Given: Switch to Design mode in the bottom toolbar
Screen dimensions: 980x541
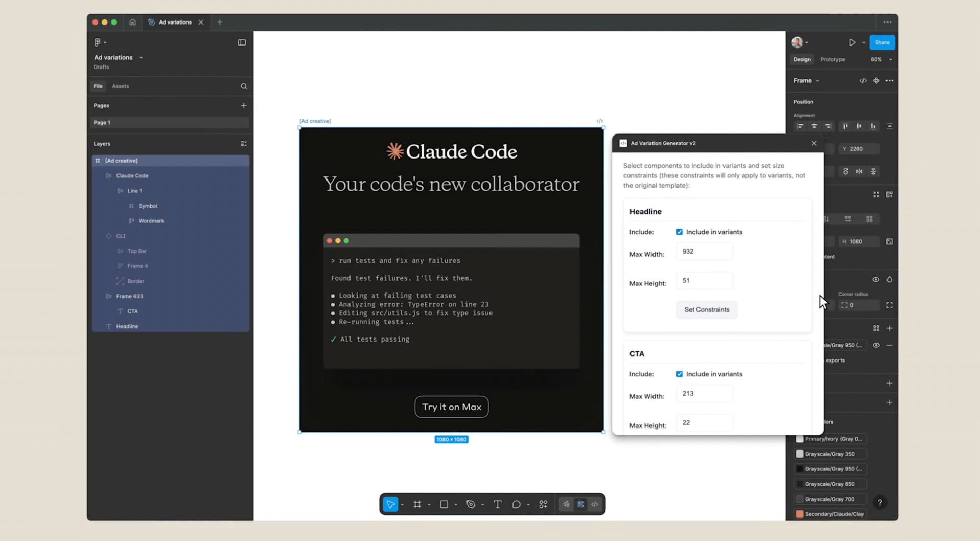Looking at the screenshot, I should pos(580,505).
